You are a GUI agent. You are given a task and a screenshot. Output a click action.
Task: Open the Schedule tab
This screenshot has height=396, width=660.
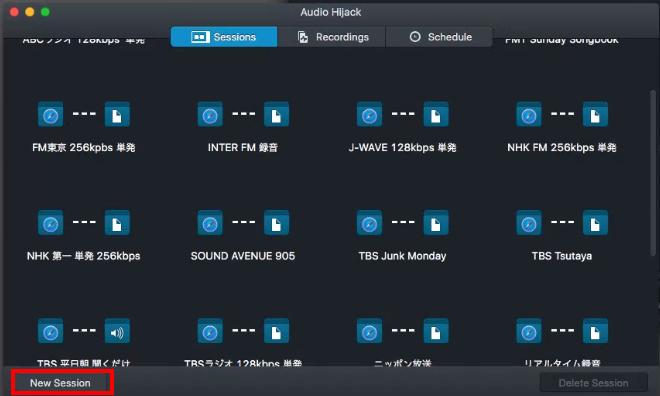439,37
